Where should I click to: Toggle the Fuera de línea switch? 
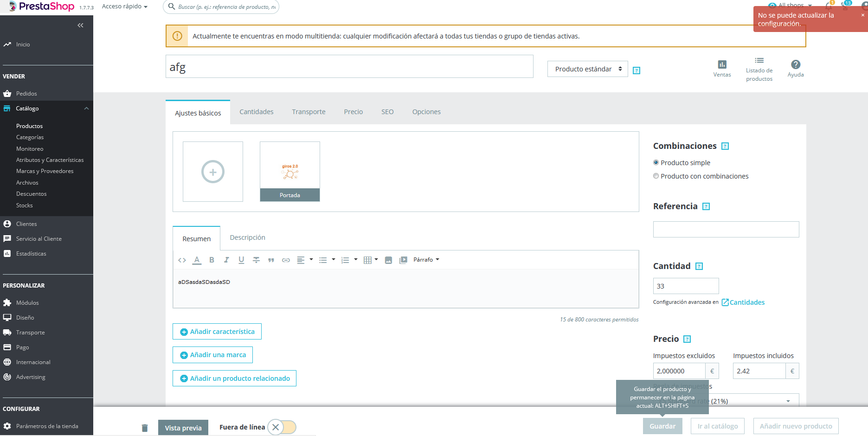(282, 427)
